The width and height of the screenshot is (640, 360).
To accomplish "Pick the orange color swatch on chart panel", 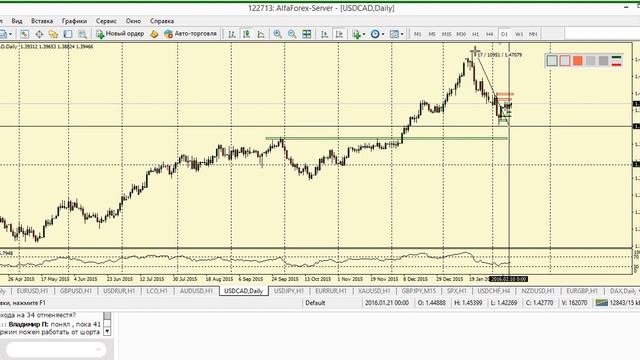I will click(x=578, y=61).
